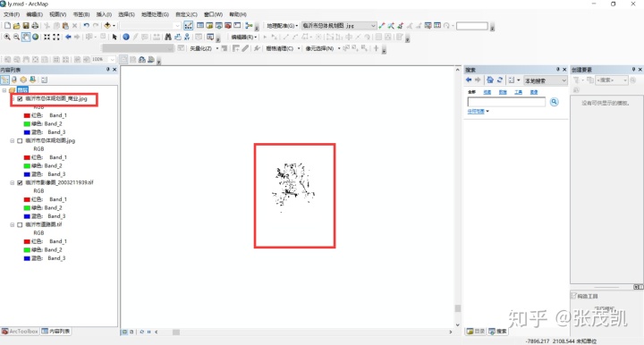
Task: Open the ArcToolbox window icon
Action: coord(228,26)
